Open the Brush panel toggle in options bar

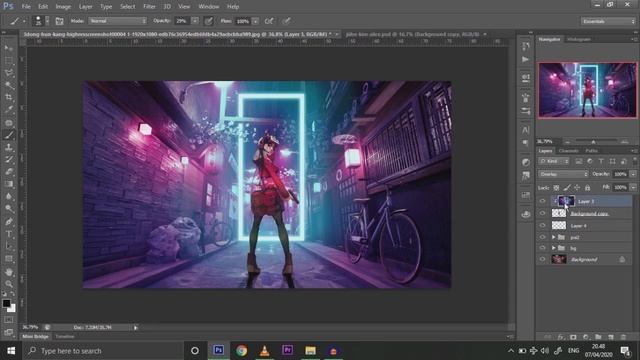point(59,21)
